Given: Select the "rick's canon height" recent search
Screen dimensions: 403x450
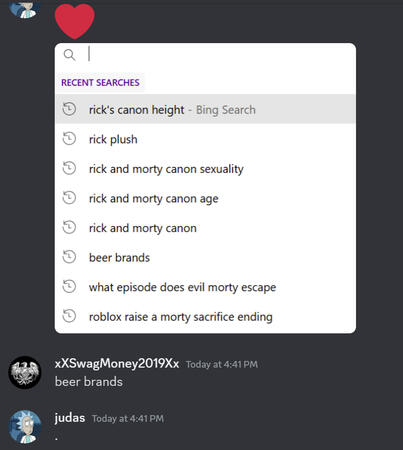Looking at the screenshot, I should [x=205, y=109].
